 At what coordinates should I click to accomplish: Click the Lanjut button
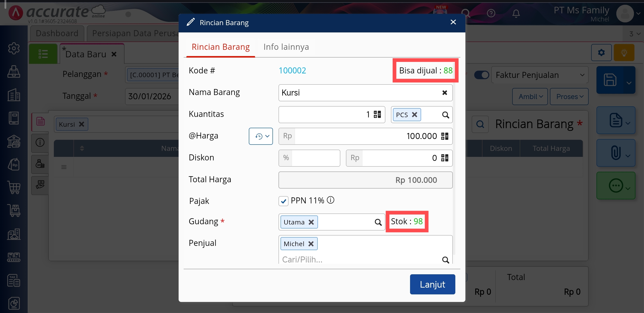tap(432, 284)
